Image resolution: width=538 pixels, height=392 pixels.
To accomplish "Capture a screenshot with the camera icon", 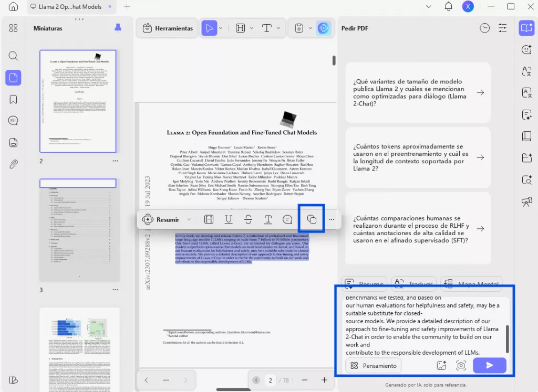I will pyautogui.click(x=461, y=366).
